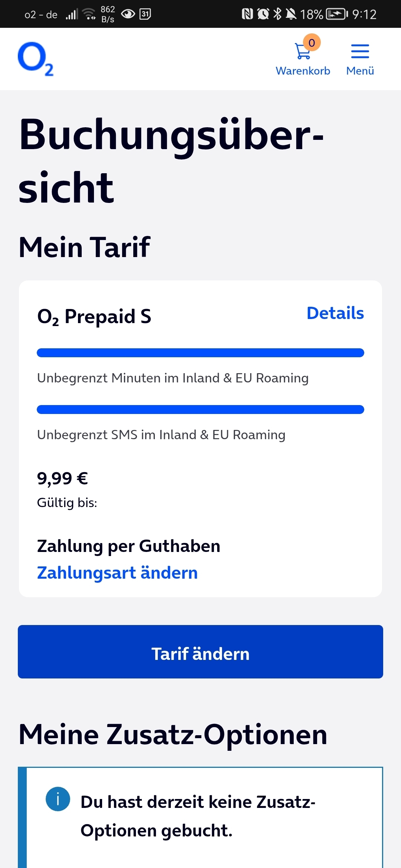Open Details of O2 Prepaid S
401x868 pixels.
pos(335,313)
